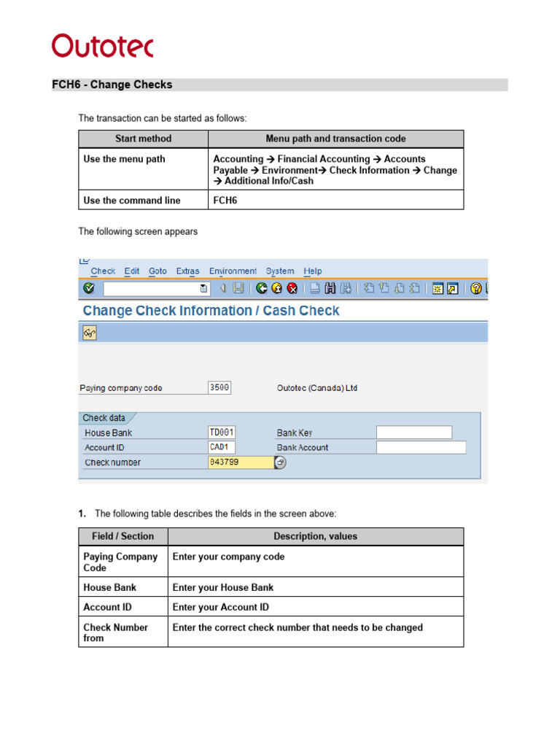Click 'Enter your company code' cell

point(316,561)
